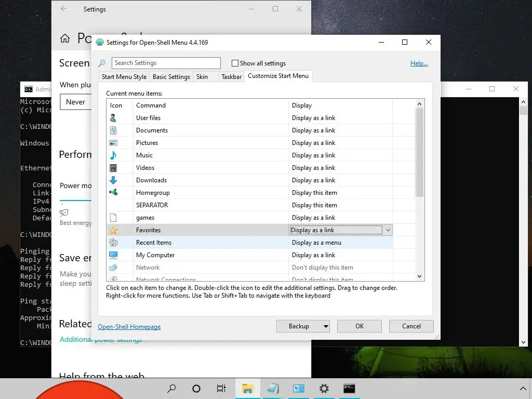Select the SEPARATOR row
Image resolution: width=532 pixels, height=399 pixels.
tap(250, 205)
